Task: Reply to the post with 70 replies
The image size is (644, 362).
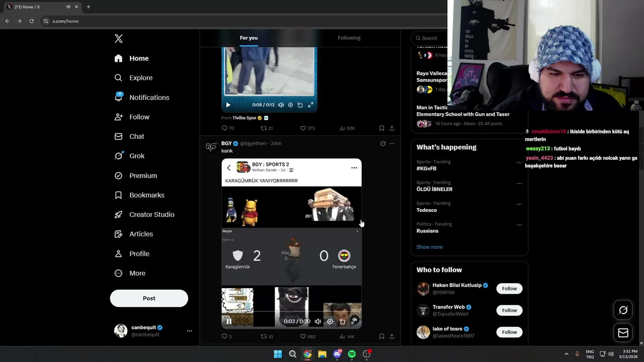Action: click(228, 128)
